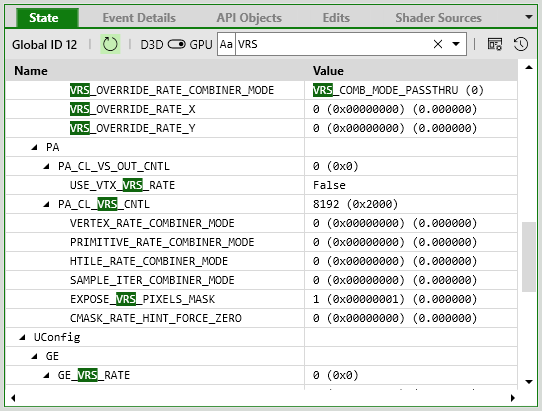Select the VRS_OVERRIDE_RATE_Y row
The image size is (542, 411).
[x=262, y=128]
